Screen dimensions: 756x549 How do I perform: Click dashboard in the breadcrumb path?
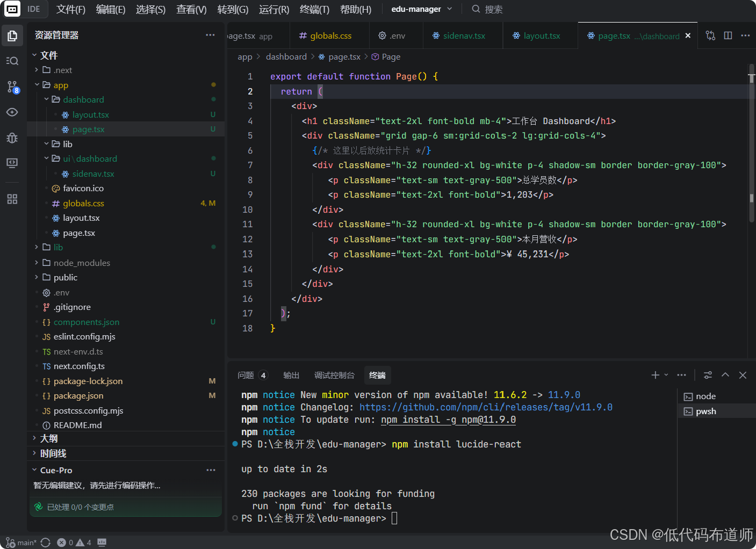(286, 57)
